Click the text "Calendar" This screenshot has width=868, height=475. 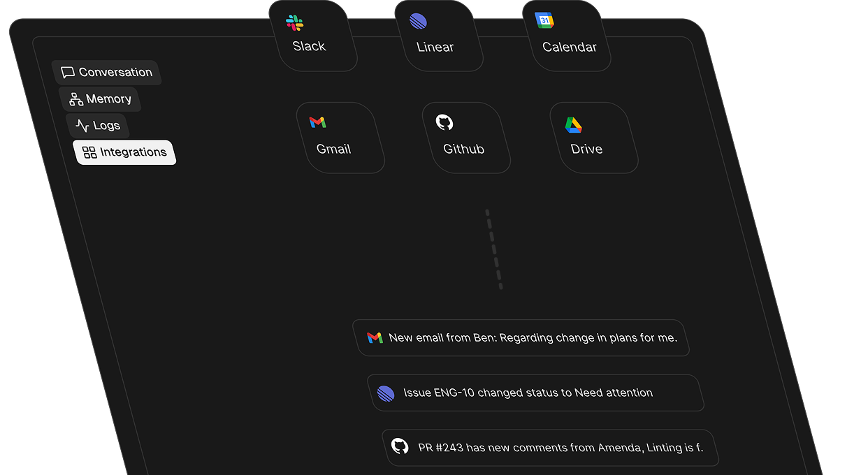[x=570, y=47]
